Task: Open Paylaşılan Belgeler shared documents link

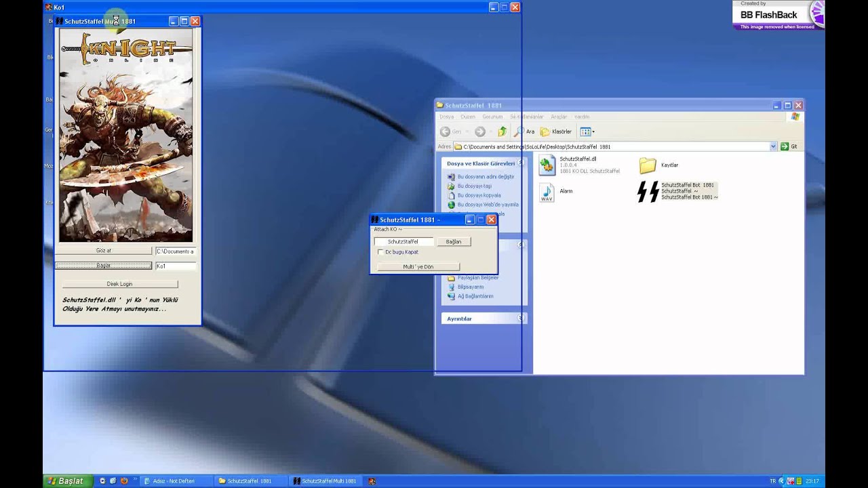Action: pyautogui.click(x=477, y=278)
